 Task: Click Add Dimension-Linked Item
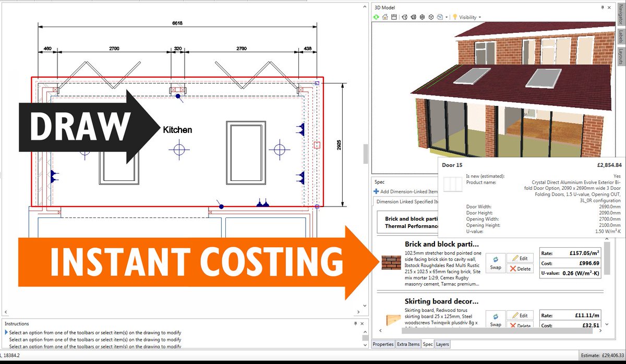coord(406,192)
